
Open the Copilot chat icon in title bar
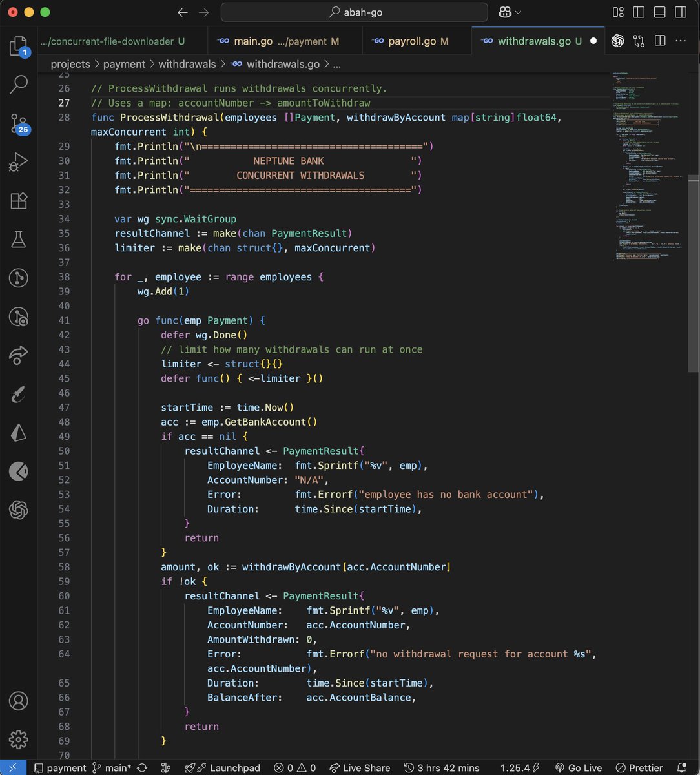coord(505,12)
